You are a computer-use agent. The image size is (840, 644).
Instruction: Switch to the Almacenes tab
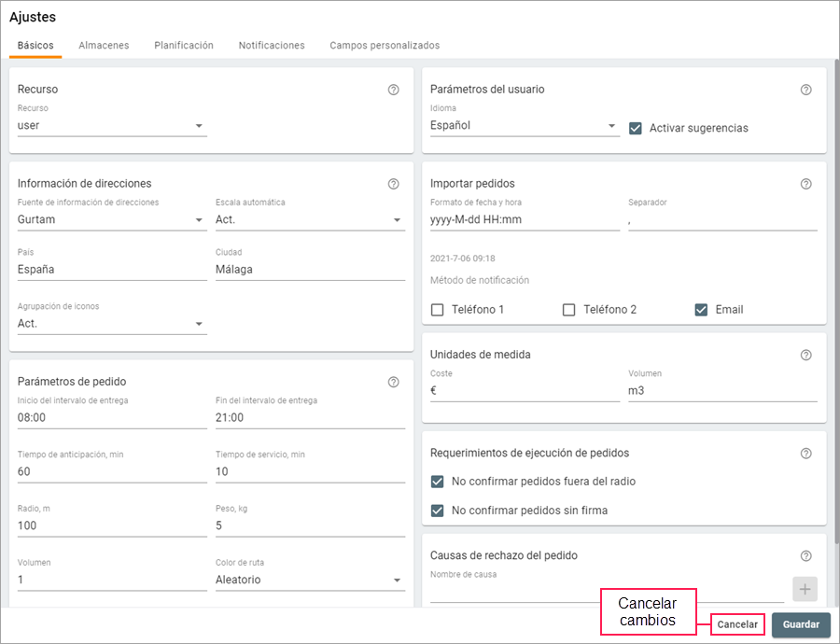[x=104, y=45]
